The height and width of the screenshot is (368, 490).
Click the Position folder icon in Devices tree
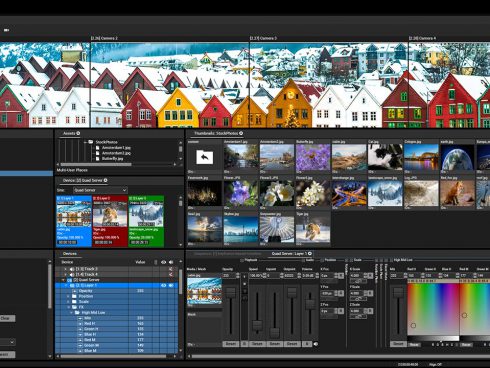[74, 296]
